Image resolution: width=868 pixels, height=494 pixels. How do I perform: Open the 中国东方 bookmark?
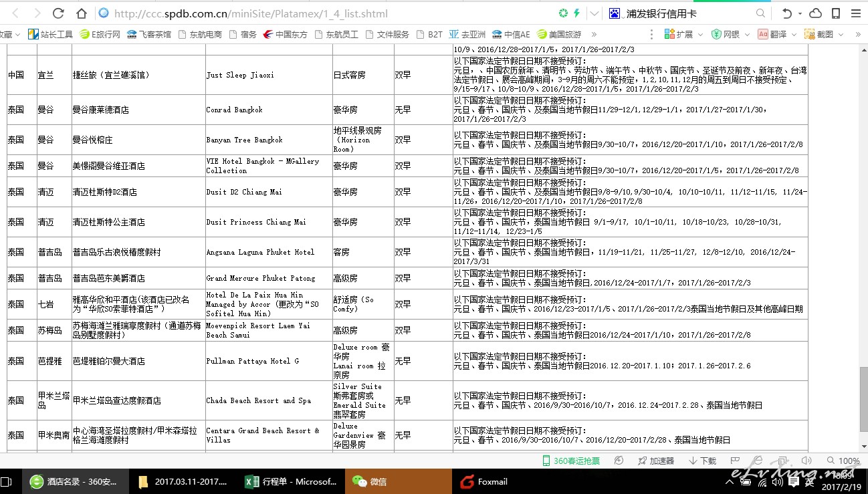click(286, 34)
